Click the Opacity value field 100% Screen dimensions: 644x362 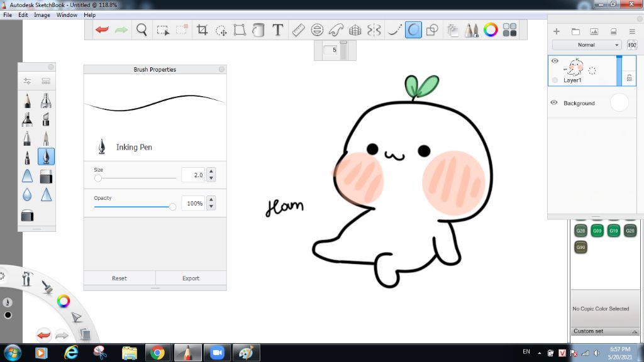point(193,203)
